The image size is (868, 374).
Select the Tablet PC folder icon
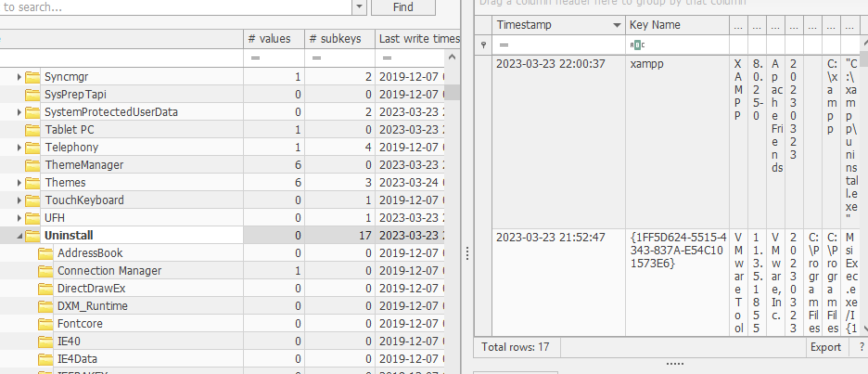pyautogui.click(x=33, y=130)
